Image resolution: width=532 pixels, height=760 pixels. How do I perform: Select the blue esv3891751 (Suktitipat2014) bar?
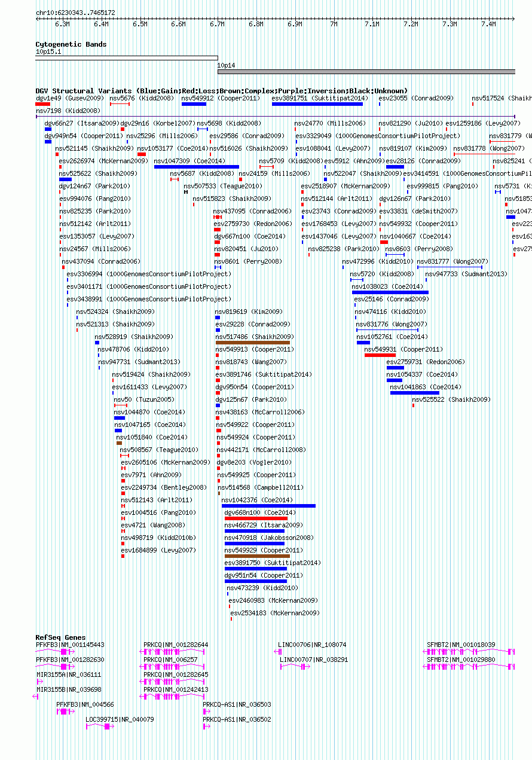tap(317, 104)
